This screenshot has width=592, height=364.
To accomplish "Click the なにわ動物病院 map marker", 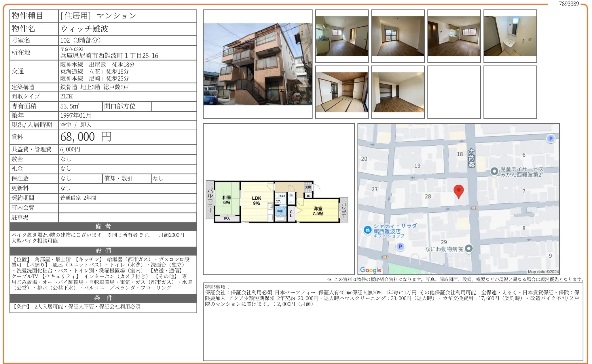I will click(469, 248).
